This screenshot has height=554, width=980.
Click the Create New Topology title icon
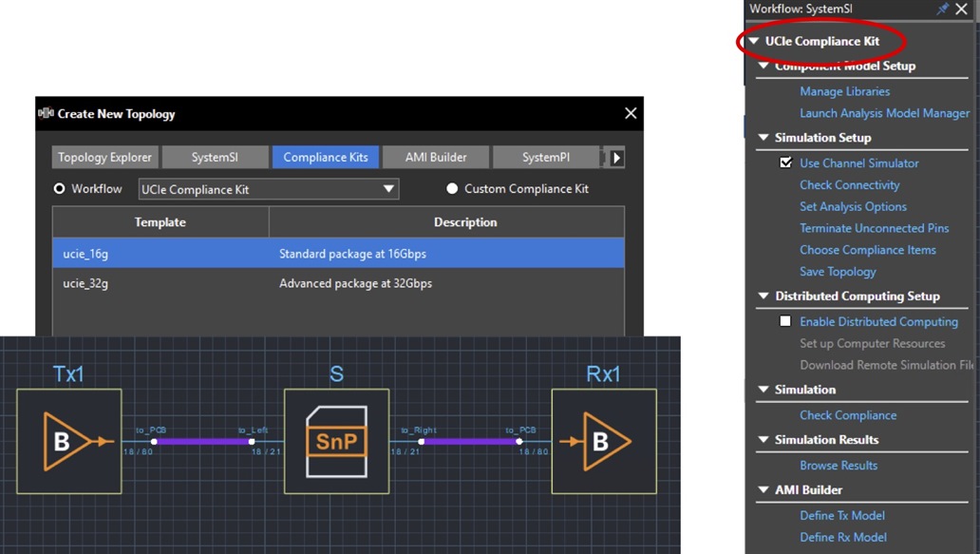tap(46, 113)
